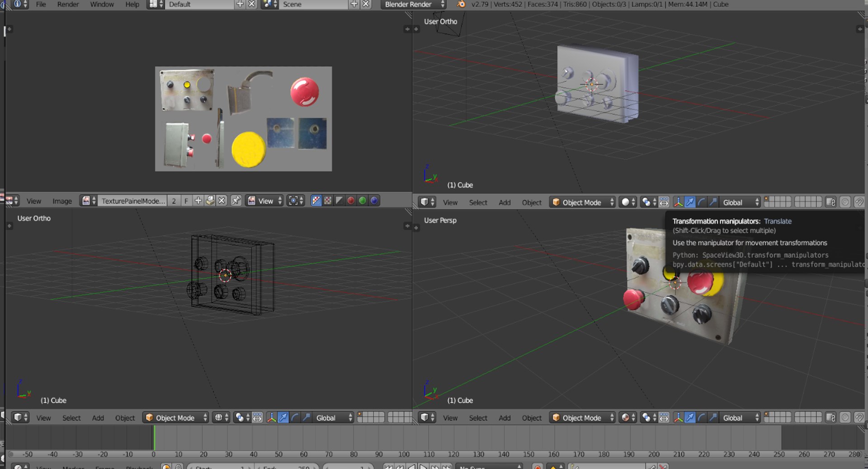Click frame 100 on the timeline ruler
Viewport: 868px width, 469px height.
[x=404, y=454]
